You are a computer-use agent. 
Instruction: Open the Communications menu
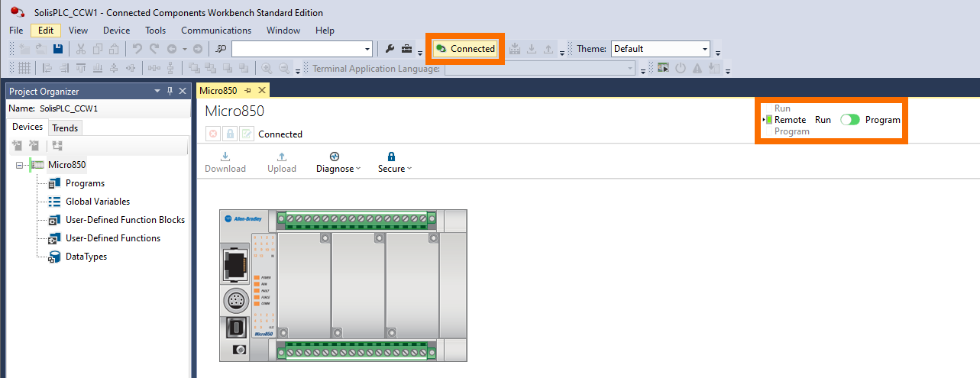coord(216,31)
